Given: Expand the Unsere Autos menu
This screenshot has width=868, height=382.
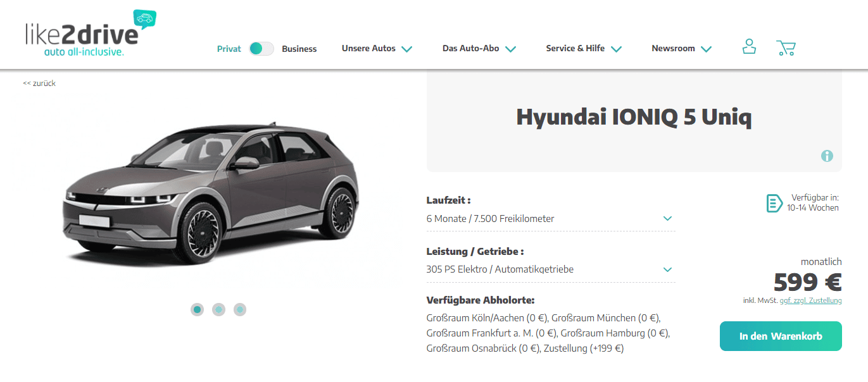Looking at the screenshot, I should (x=368, y=48).
